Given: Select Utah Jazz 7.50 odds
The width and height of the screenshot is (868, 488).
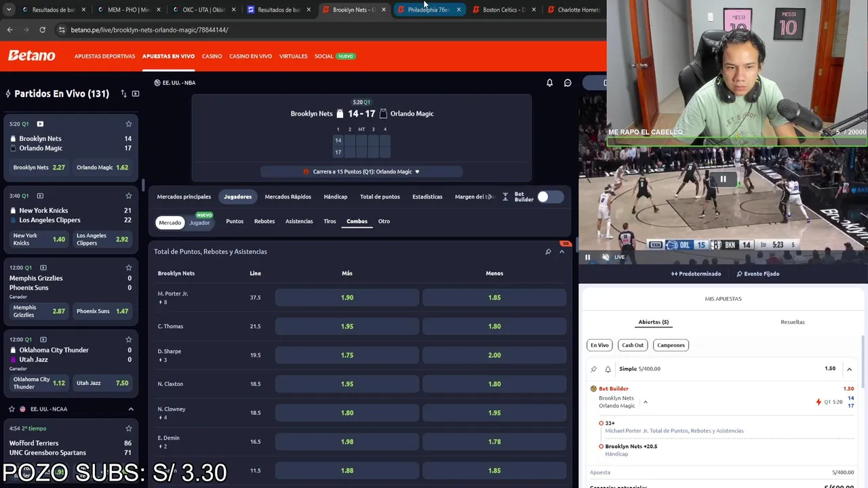Looking at the screenshot, I should (102, 383).
